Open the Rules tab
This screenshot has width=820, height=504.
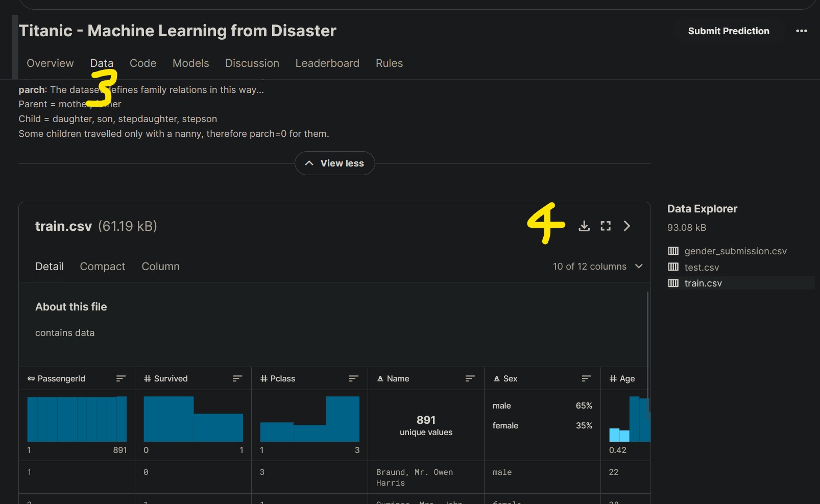point(389,63)
